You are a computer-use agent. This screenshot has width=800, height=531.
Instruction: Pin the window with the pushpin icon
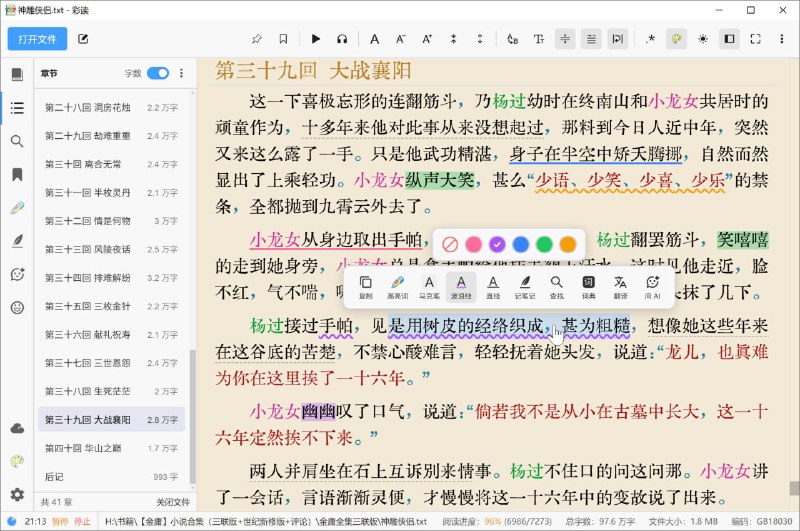[x=257, y=39]
